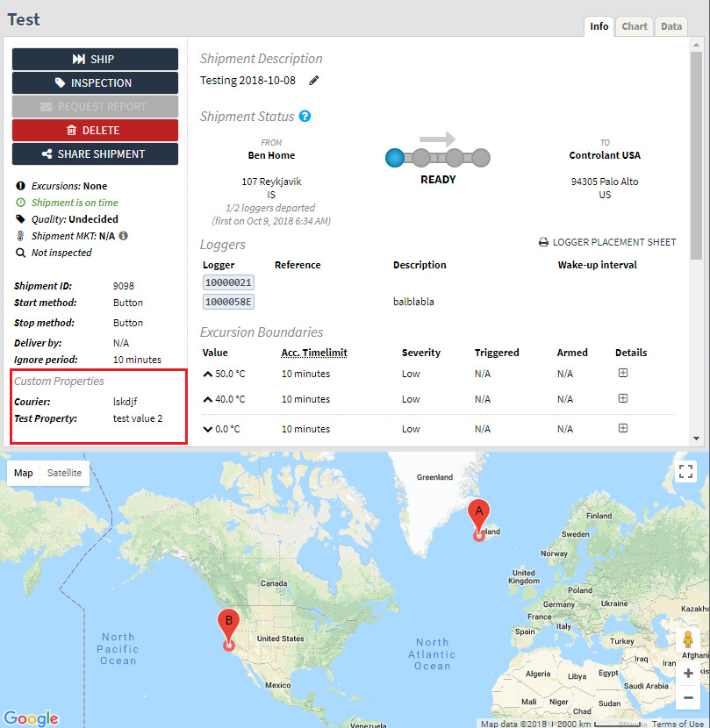
Task: Click the 'Testing 2018-10-08' description text
Action: point(247,81)
